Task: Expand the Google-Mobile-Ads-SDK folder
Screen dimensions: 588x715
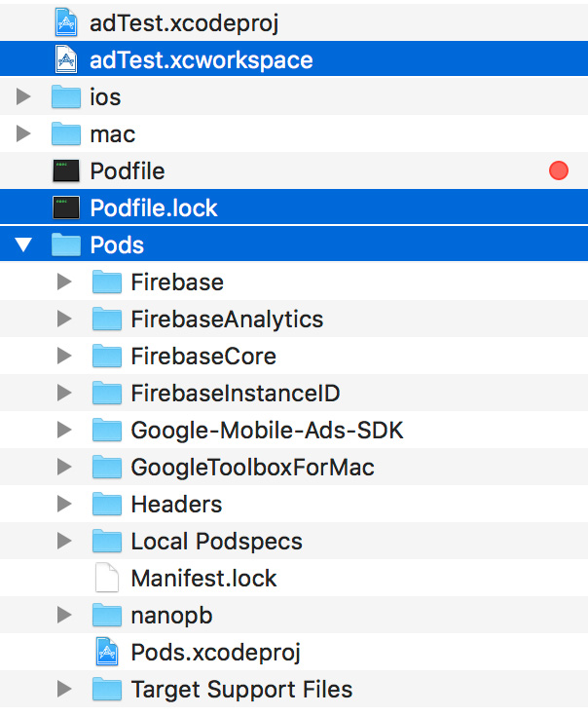Action: point(64,431)
